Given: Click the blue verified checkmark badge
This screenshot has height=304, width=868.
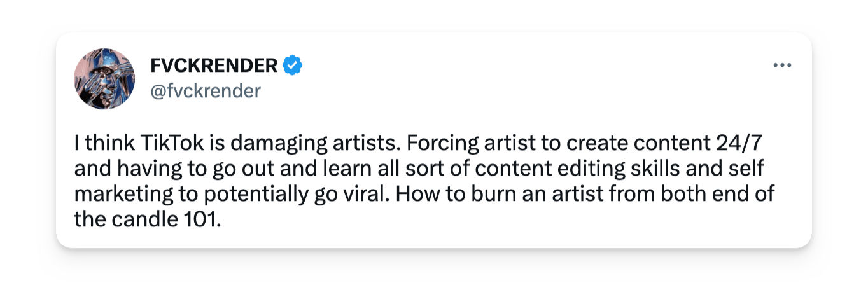Looking at the screenshot, I should [292, 66].
